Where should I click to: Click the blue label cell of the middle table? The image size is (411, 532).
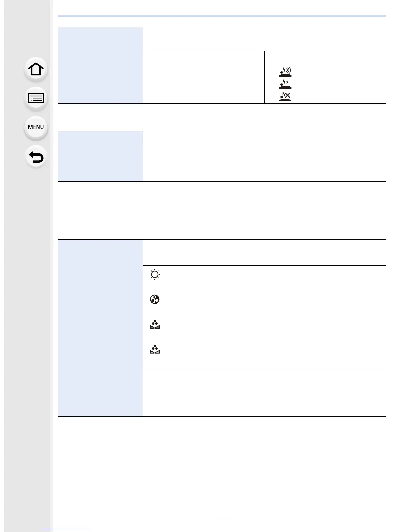100,156
